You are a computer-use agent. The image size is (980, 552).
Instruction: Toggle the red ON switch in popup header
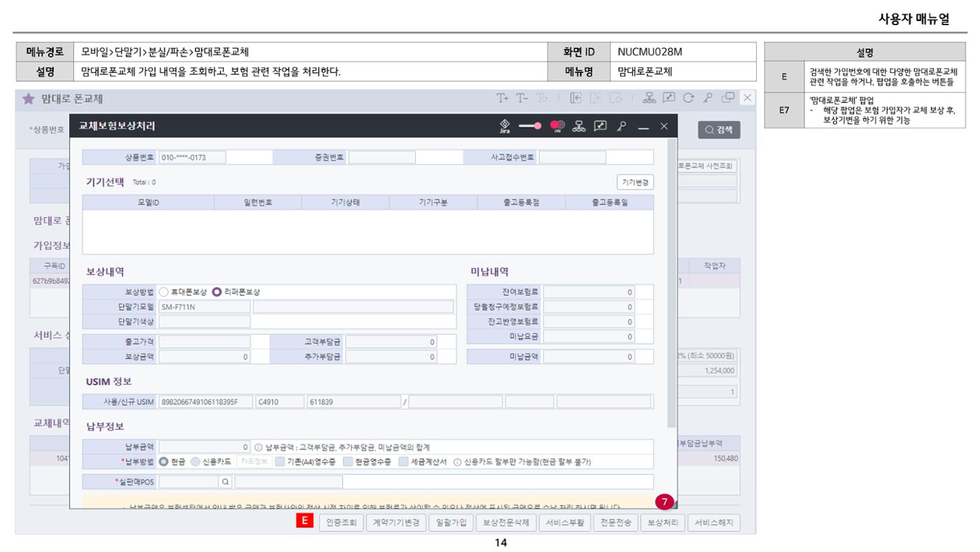click(x=558, y=126)
